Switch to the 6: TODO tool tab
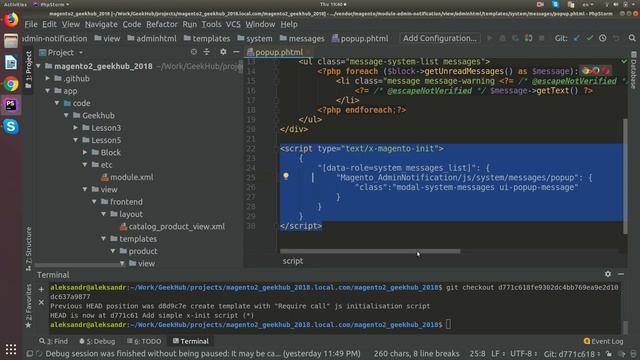This screenshot has width=640, height=360. (144, 341)
